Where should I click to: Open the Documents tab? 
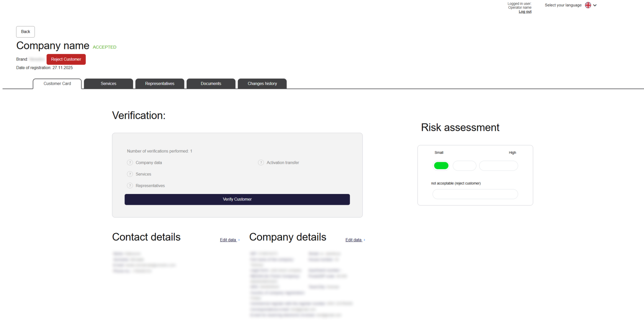click(211, 84)
